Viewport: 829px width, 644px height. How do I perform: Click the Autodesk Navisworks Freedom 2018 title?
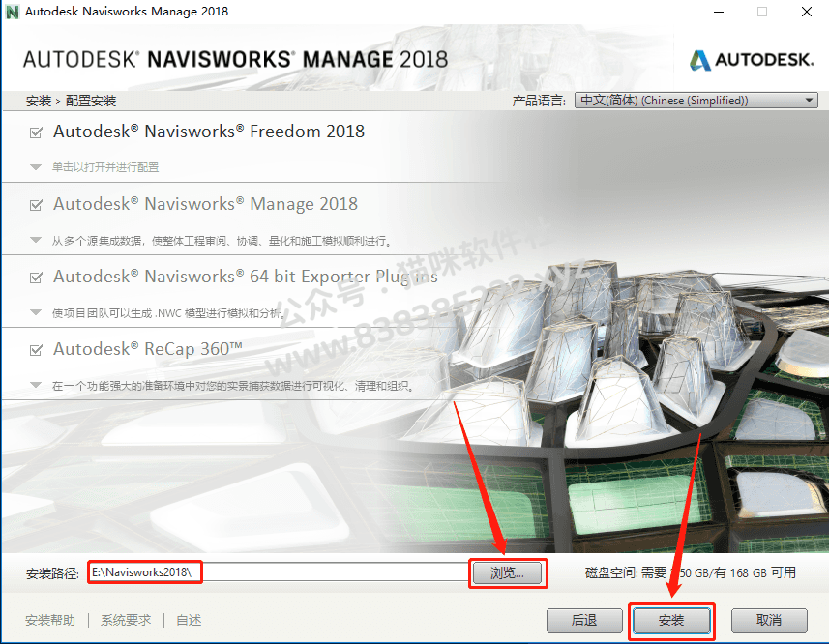209,131
